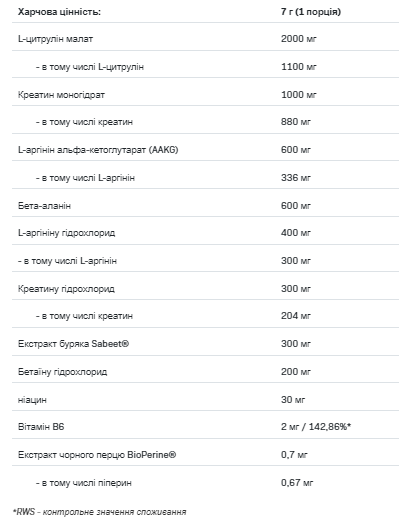Select the '880 мг' creatine value
Viewport: 402px width, 526px height.
click(x=296, y=122)
